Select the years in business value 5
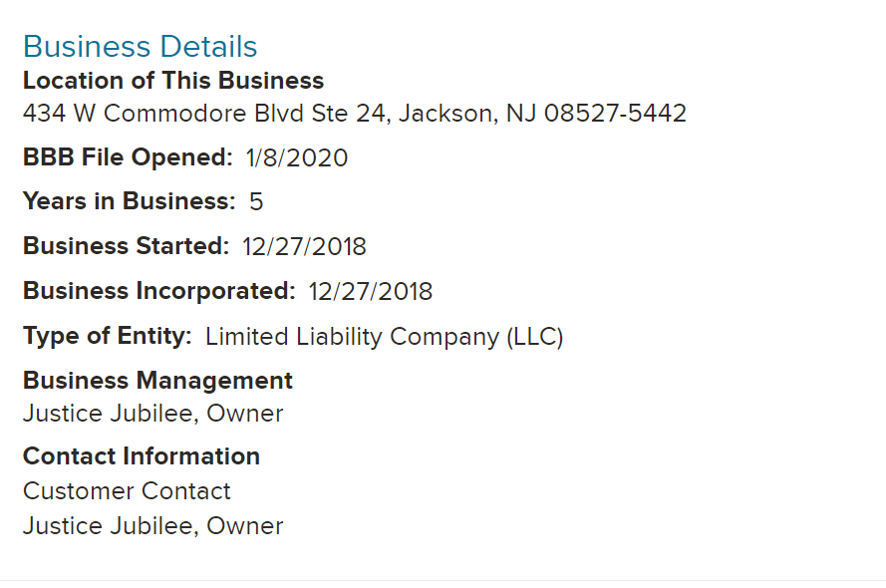Image resolution: width=886 pixels, height=588 pixels. coord(256,201)
